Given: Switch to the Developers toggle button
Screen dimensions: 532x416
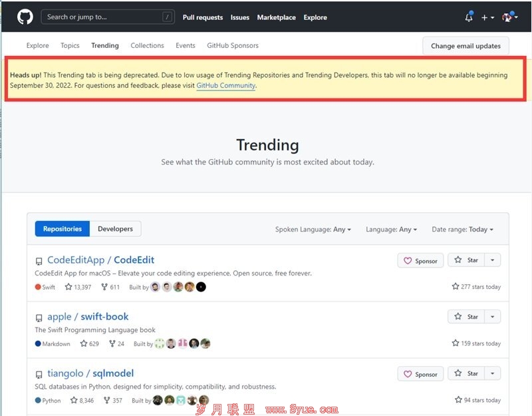Looking at the screenshot, I should [115, 229].
